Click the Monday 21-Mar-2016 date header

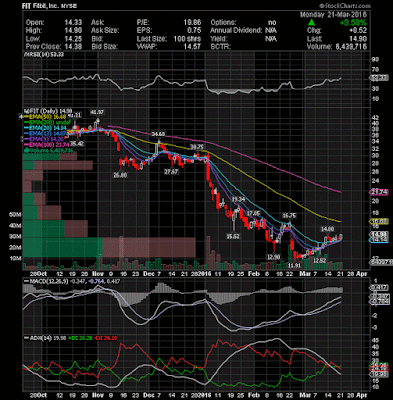point(333,15)
